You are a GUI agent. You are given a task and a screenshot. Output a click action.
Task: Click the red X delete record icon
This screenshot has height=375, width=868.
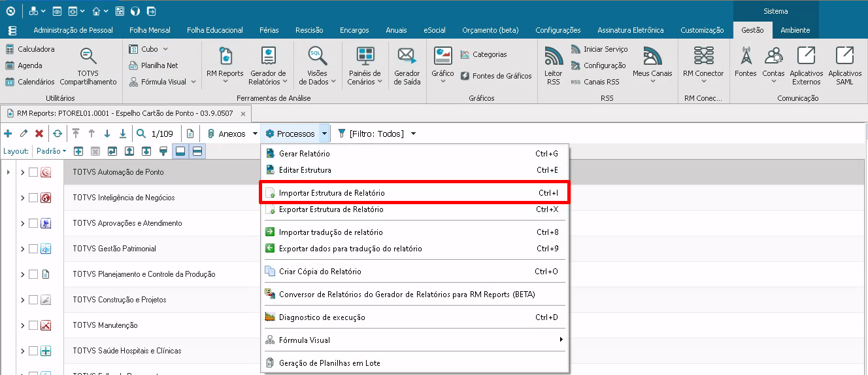[39, 134]
